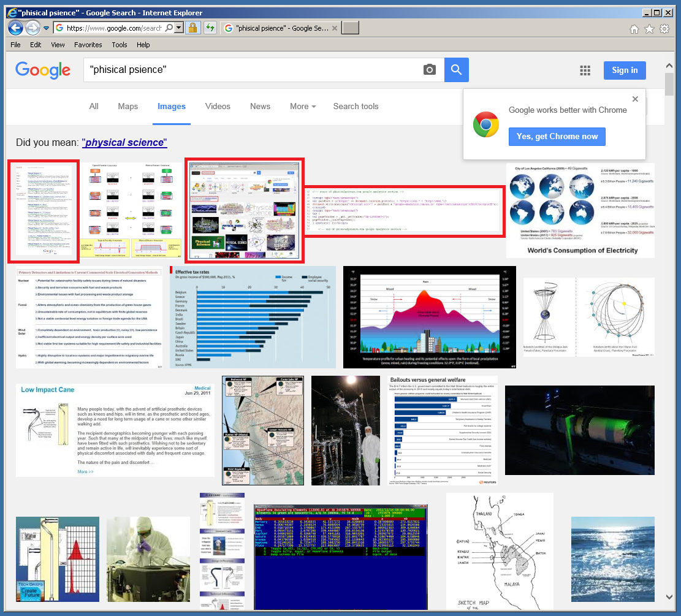Switch to the News tab
681x616 pixels.
click(260, 107)
